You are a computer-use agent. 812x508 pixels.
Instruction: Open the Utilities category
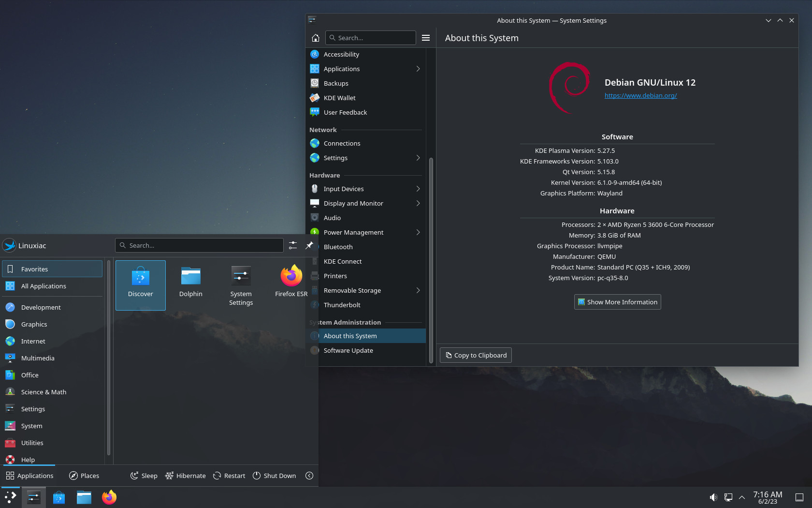52,443
